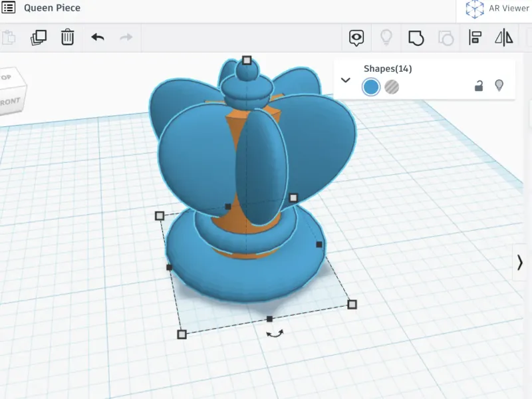532x399 pixels.
Task: Click the Queen Piece design title
Action: 52,8
